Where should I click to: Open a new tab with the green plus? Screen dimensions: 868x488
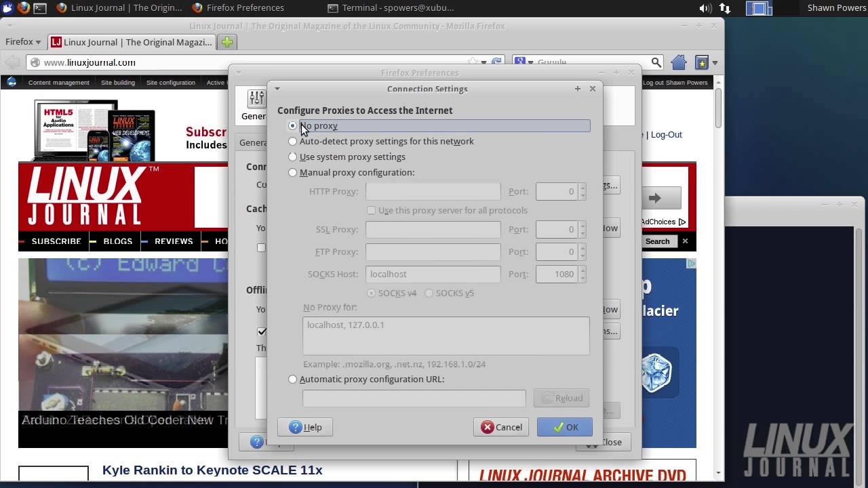(227, 42)
